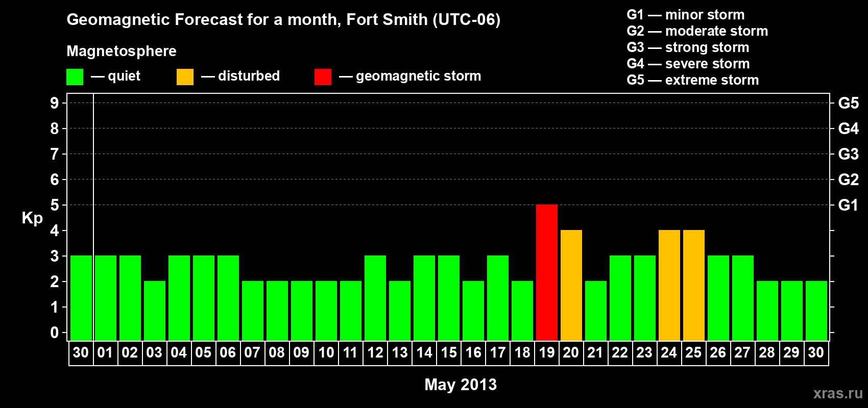Click the G4 level marker on right axis
Image resolution: width=868 pixels, height=408 pixels.
(848, 129)
